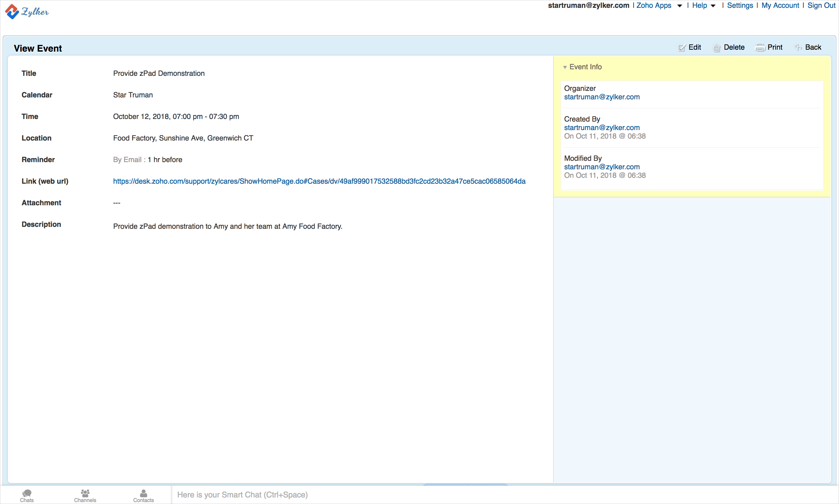
Task: Open the Chats icon in bottom bar
Action: click(x=27, y=493)
